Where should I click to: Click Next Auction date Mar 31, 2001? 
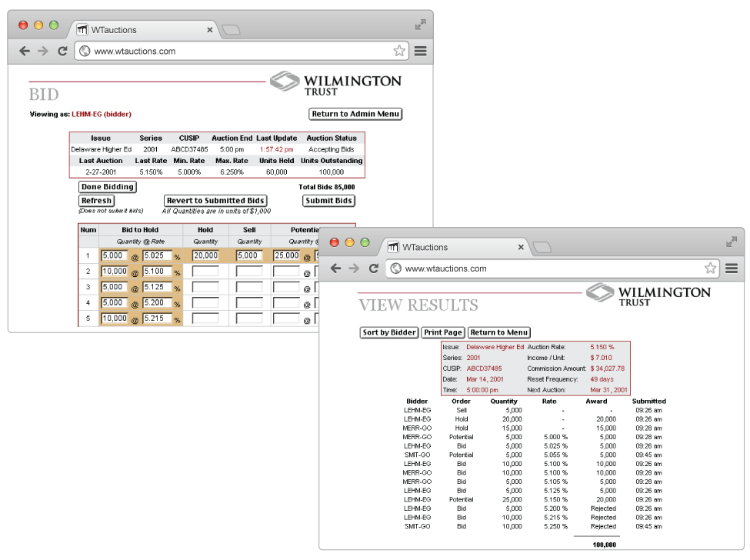(608, 390)
